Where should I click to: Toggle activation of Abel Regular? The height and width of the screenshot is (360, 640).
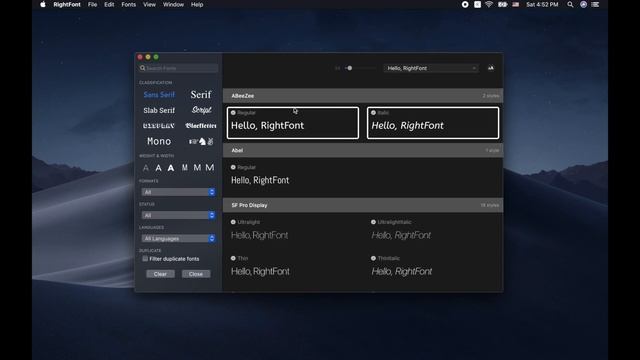(x=233, y=167)
